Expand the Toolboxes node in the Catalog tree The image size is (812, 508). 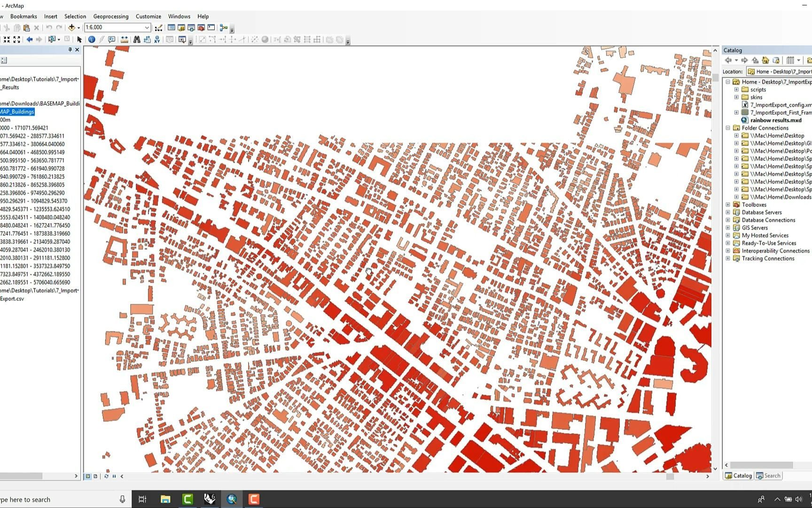coord(728,205)
